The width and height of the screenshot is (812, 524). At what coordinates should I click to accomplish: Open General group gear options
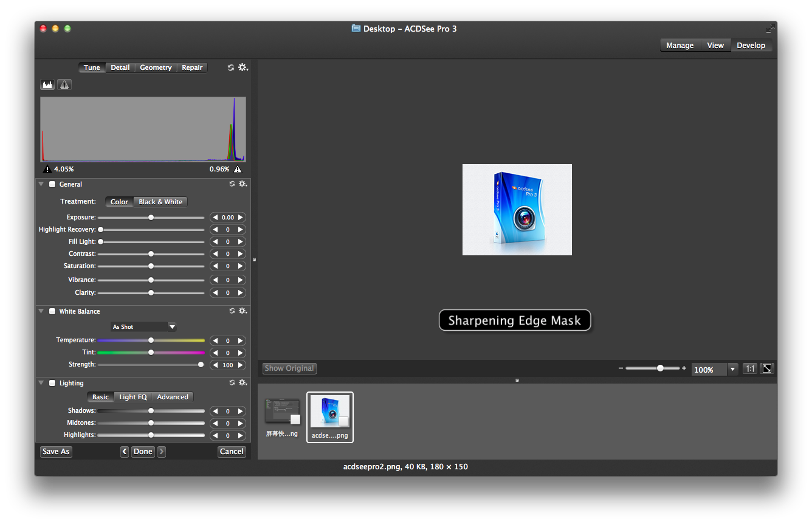click(x=243, y=184)
